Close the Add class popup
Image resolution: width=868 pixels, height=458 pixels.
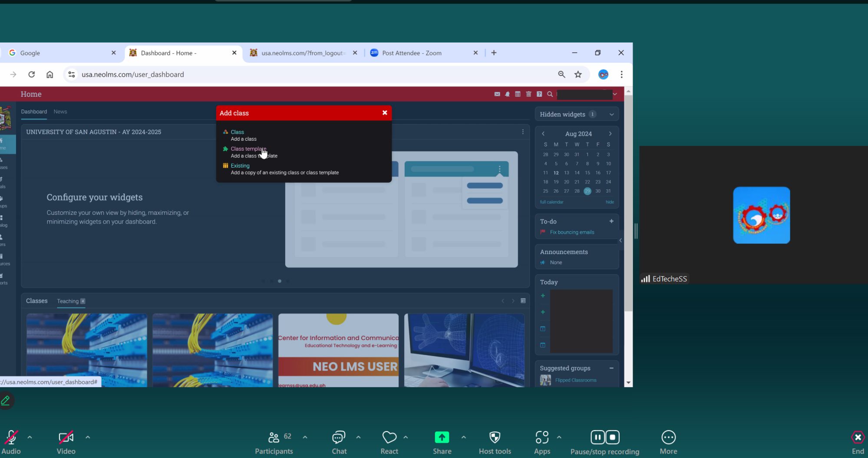point(385,113)
